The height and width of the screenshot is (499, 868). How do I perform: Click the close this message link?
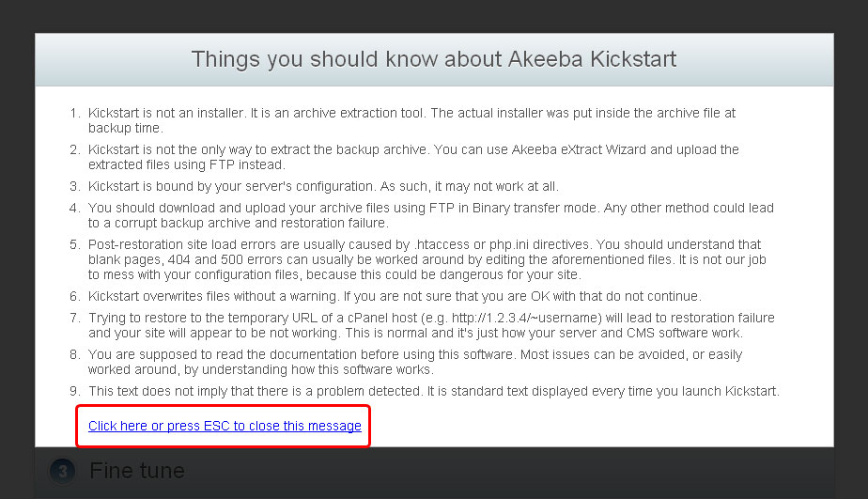pyautogui.click(x=225, y=426)
